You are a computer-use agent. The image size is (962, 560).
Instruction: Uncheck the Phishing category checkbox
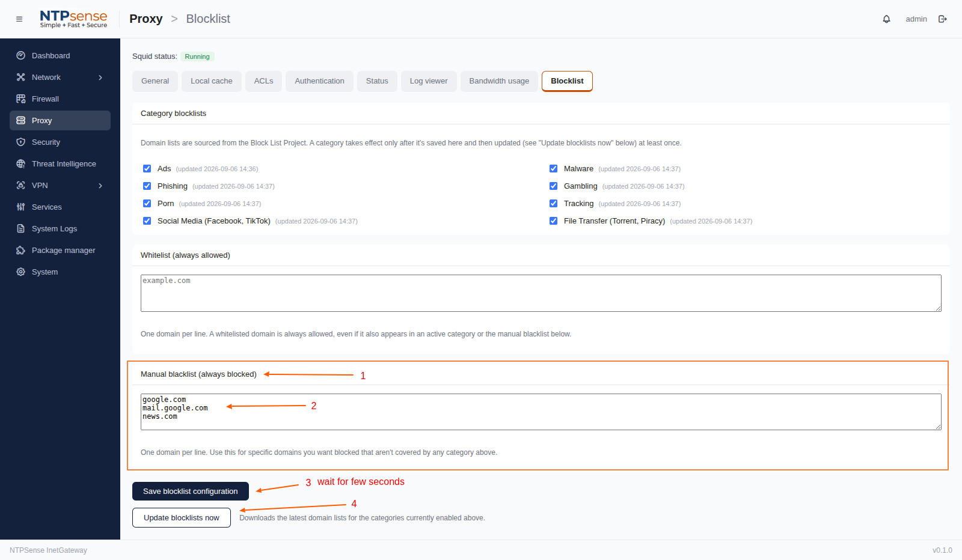point(147,186)
